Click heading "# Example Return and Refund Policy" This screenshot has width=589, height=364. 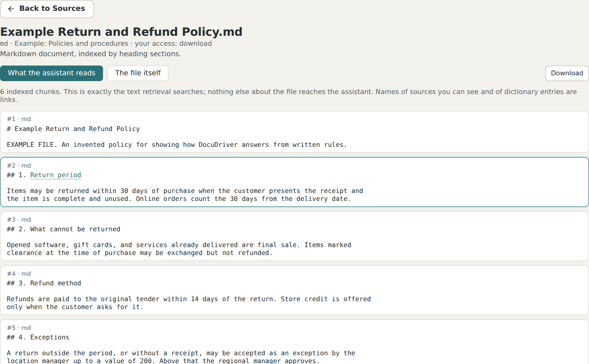[73, 129]
